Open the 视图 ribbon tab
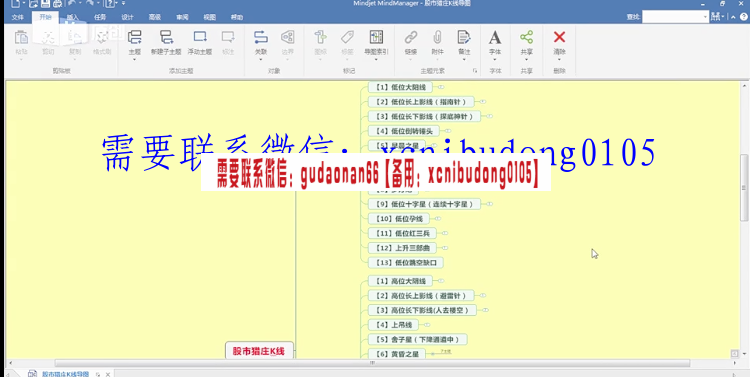This screenshot has height=377, width=750. pyautogui.click(x=210, y=17)
